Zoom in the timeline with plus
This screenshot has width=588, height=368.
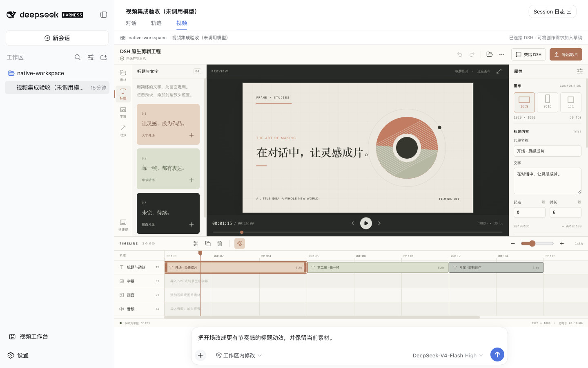pos(562,243)
